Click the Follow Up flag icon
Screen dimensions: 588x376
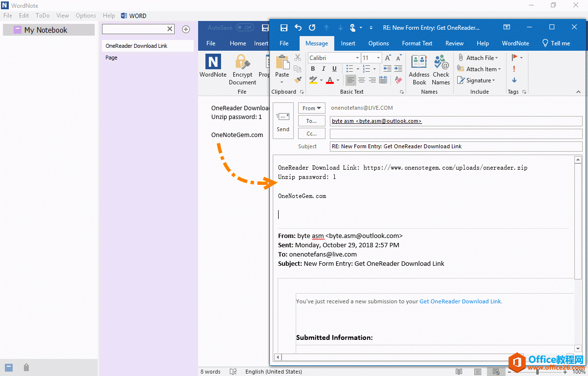(515, 58)
